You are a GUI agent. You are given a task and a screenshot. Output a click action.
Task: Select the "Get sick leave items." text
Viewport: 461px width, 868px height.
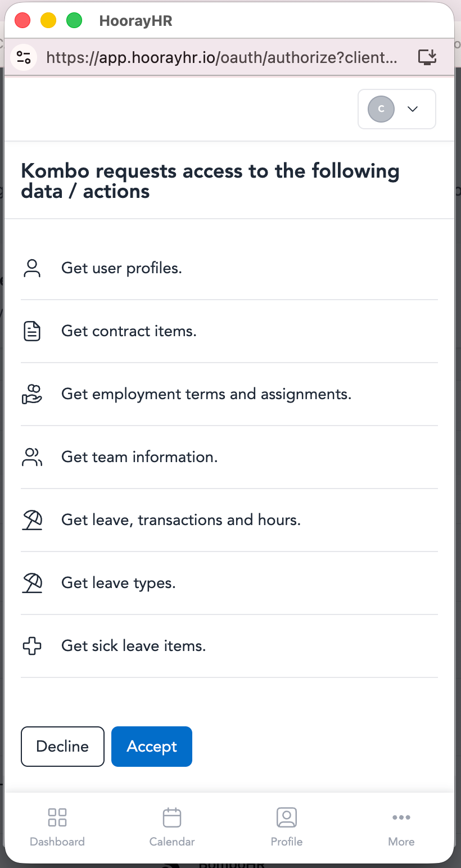134,646
